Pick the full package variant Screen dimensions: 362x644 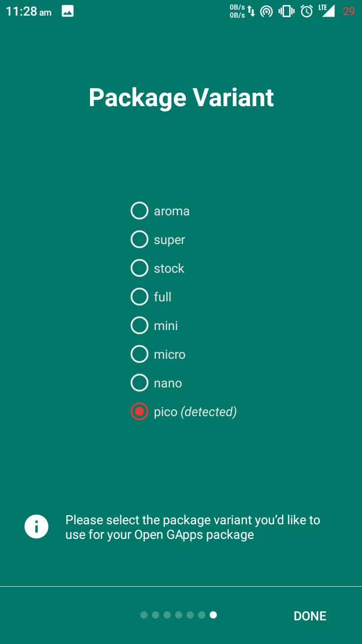coord(139,297)
